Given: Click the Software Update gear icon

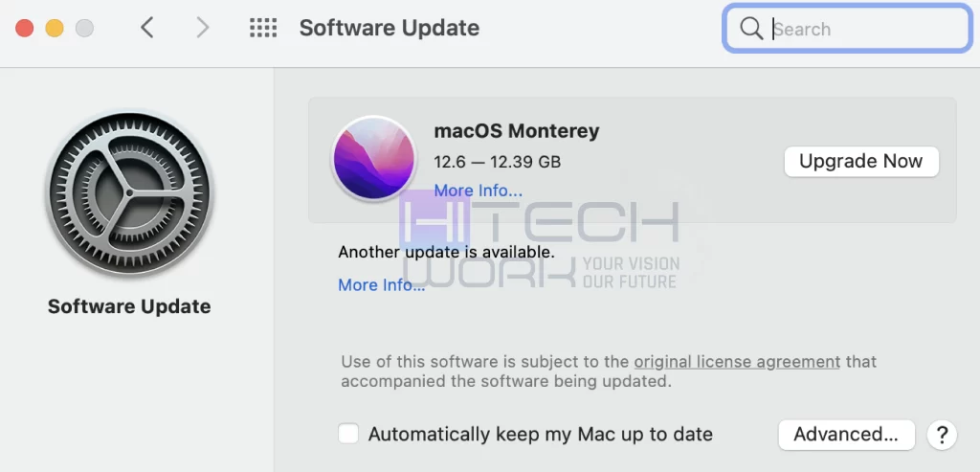Looking at the screenshot, I should (x=129, y=194).
